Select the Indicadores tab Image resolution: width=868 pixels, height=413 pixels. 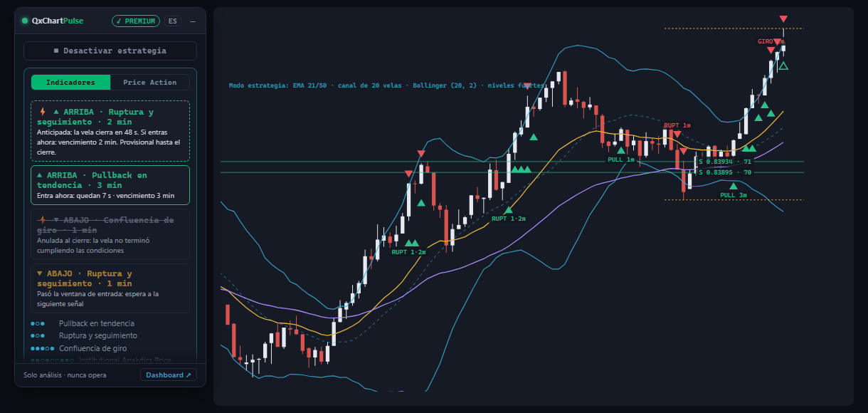pyautogui.click(x=70, y=83)
